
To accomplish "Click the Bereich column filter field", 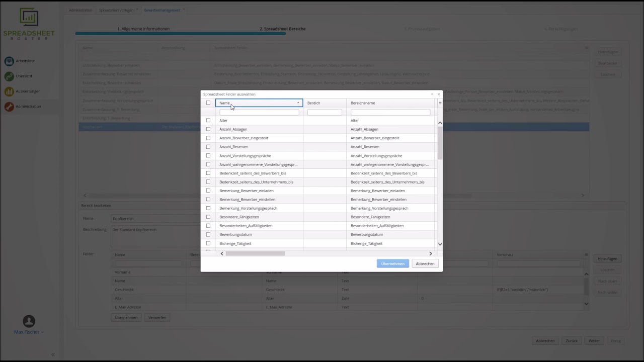I will point(325,112).
